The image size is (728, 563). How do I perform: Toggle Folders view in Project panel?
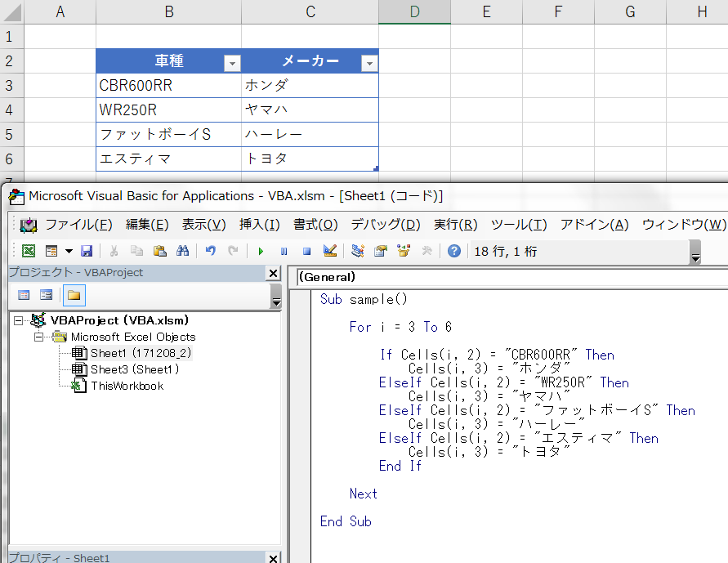pyautogui.click(x=74, y=295)
